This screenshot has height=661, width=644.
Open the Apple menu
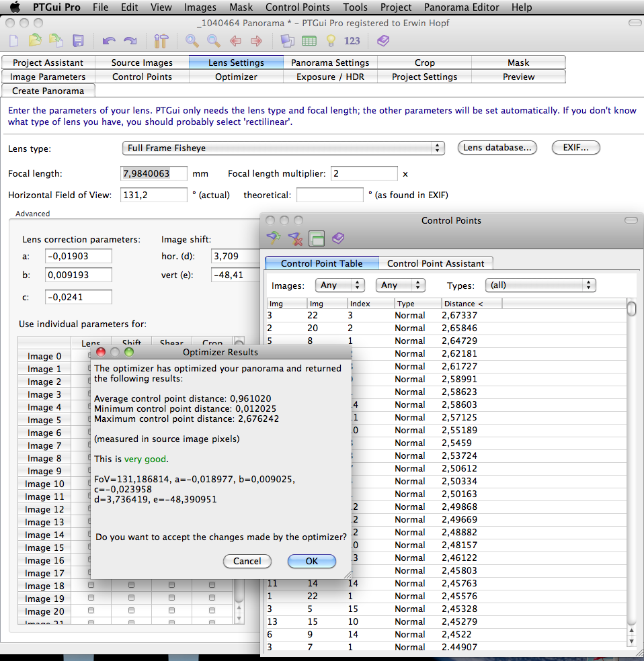(x=15, y=7)
